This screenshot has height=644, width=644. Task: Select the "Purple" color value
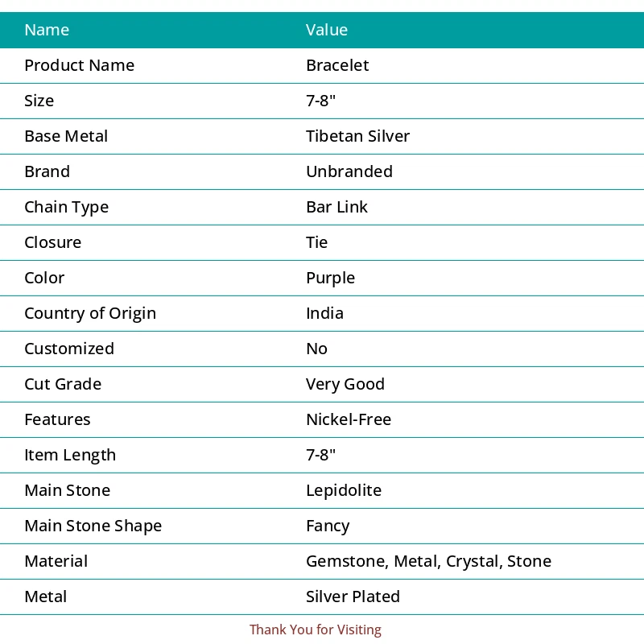pyautogui.click(x=330, y=278)
